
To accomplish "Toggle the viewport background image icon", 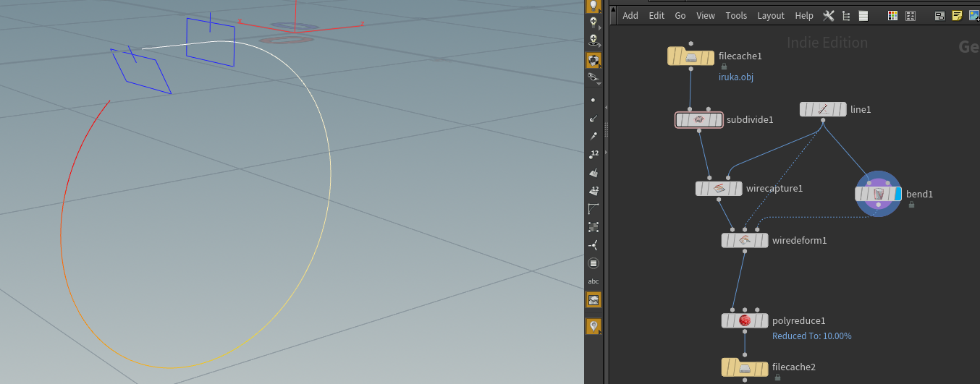I will coord(594,299).
